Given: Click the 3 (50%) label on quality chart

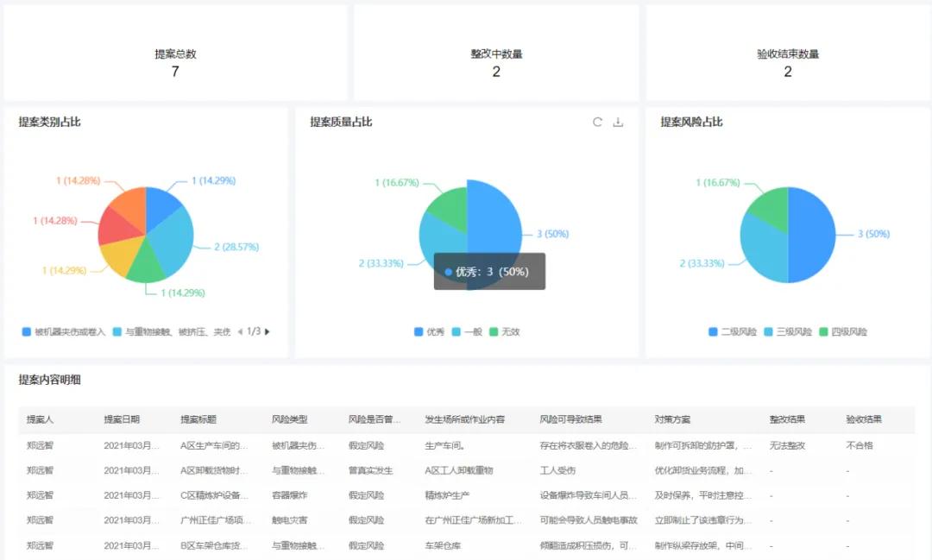Looking at the screenshot, I should (553, 234).
